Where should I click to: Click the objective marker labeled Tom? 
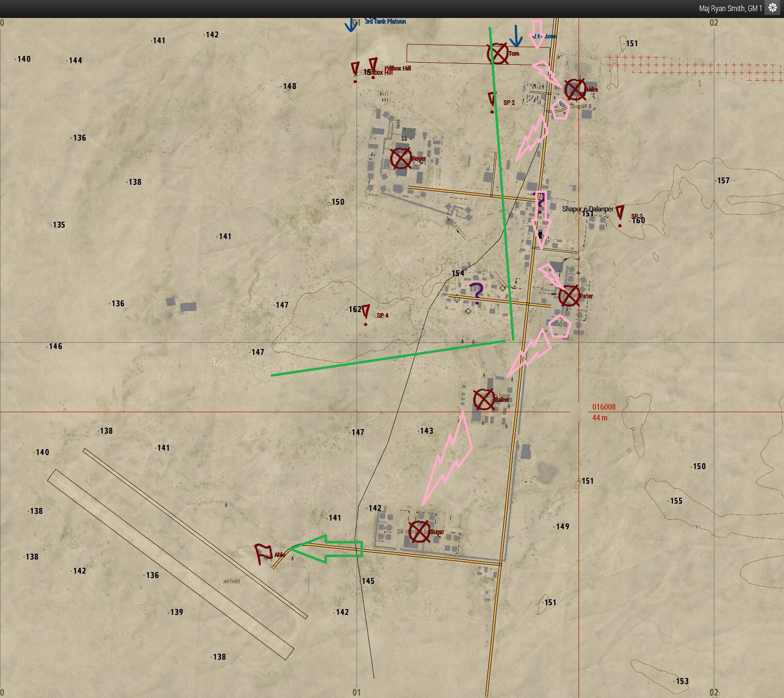pyautogui.click(x=498, y=53)
